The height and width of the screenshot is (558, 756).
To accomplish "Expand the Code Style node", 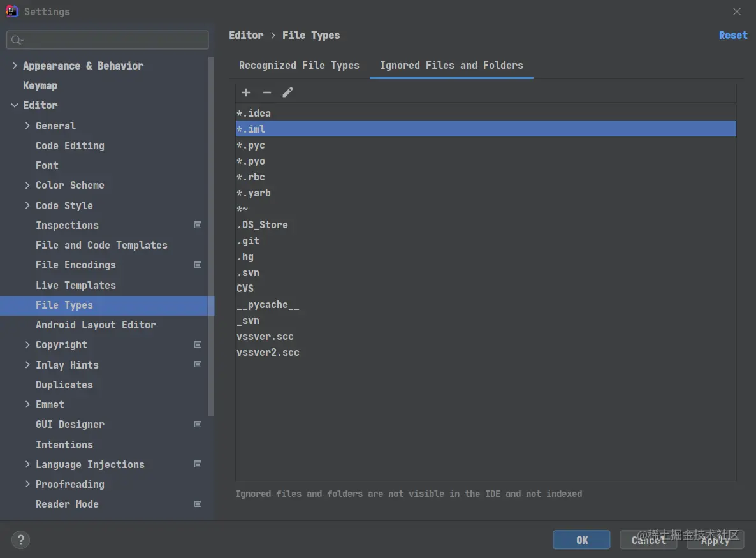I will pyautogui.click(x=27, y=205).
